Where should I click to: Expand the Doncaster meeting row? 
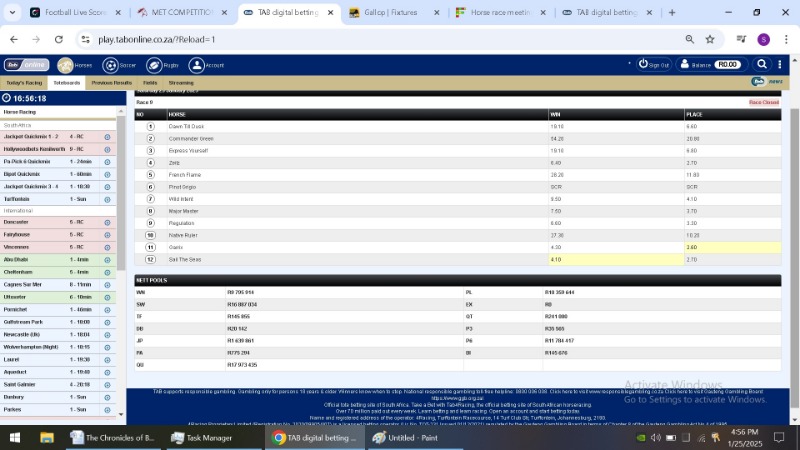coord(107,222)
